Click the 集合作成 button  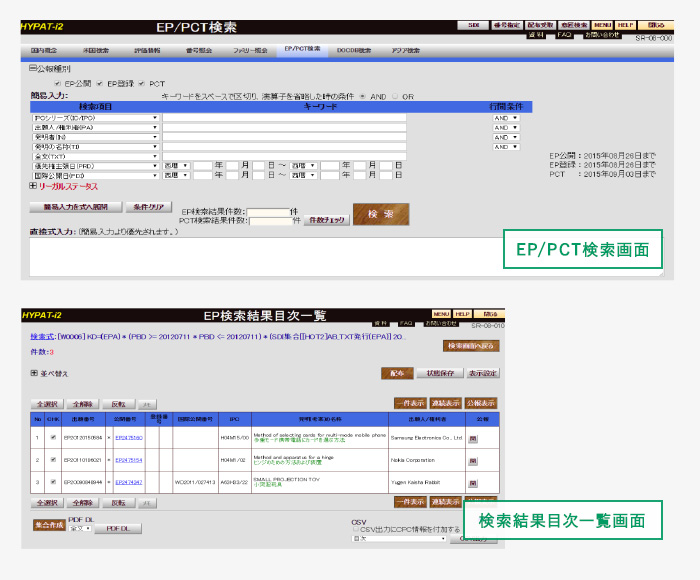(49, 525)
